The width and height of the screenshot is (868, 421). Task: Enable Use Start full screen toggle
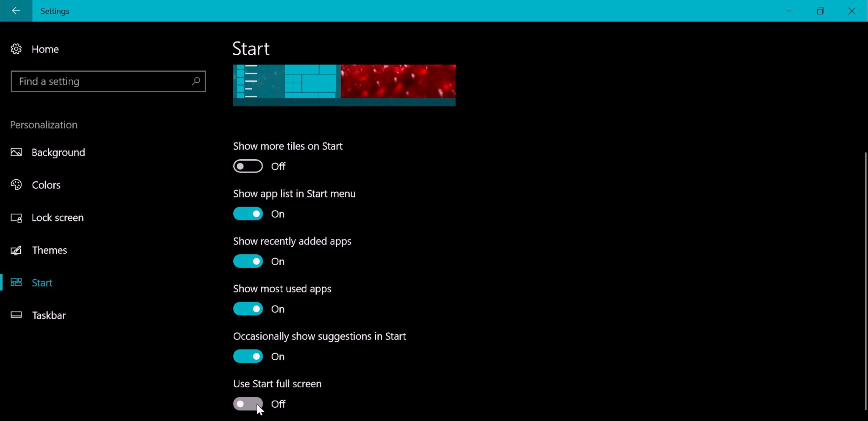click(x=248, y=404)
